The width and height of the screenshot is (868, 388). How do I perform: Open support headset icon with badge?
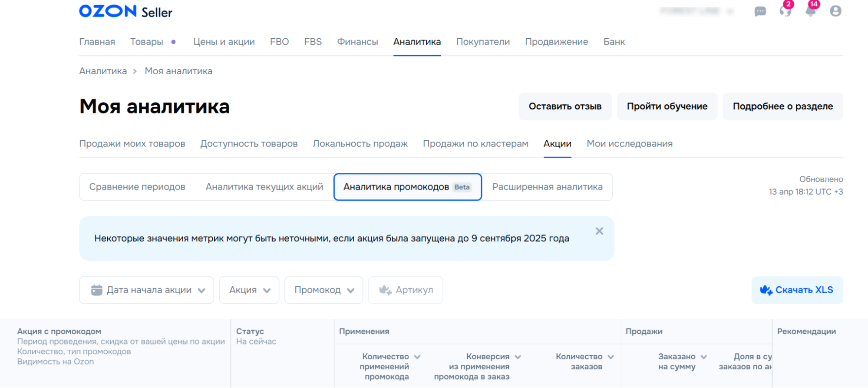[x=785, y=11]
